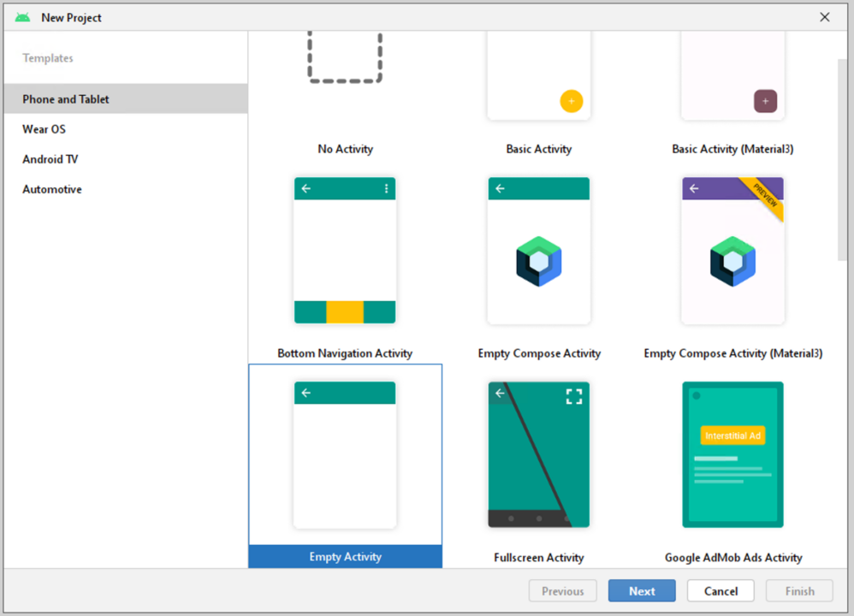Image resolution: width=854 pixels, height=616 pixels.
Task: Click the Next button
Action: pos(642,591)
